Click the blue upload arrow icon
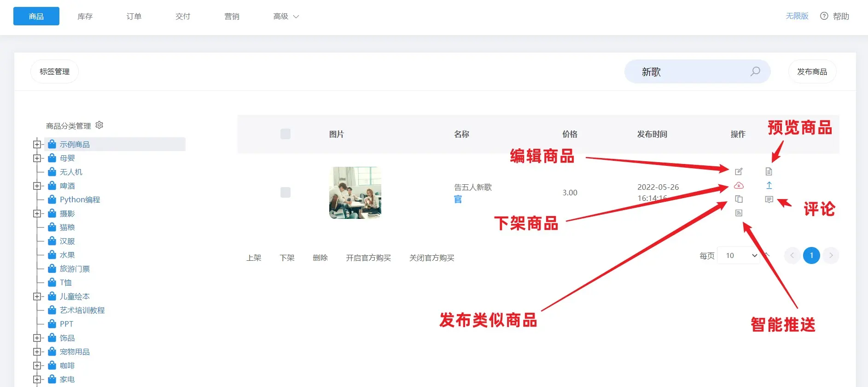This screenshot has height=387, width=868. pos(769,185)
